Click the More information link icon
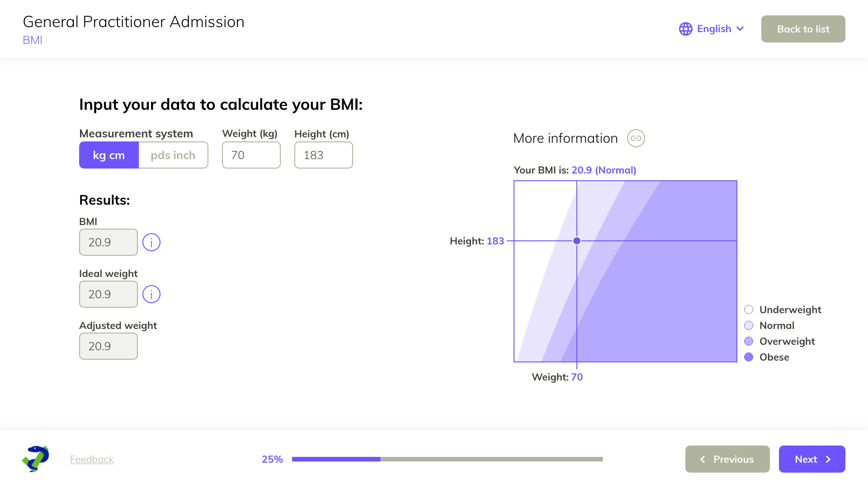 (x=636, y=138)
